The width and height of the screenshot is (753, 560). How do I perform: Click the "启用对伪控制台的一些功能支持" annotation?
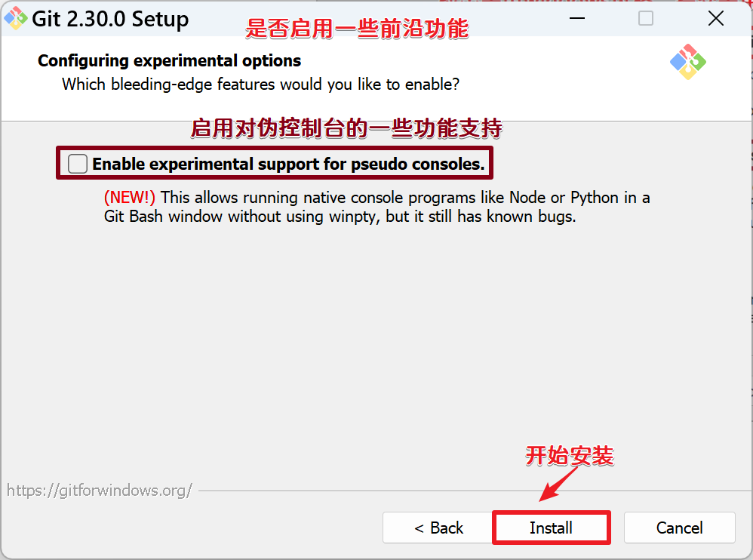coord(346,128)
